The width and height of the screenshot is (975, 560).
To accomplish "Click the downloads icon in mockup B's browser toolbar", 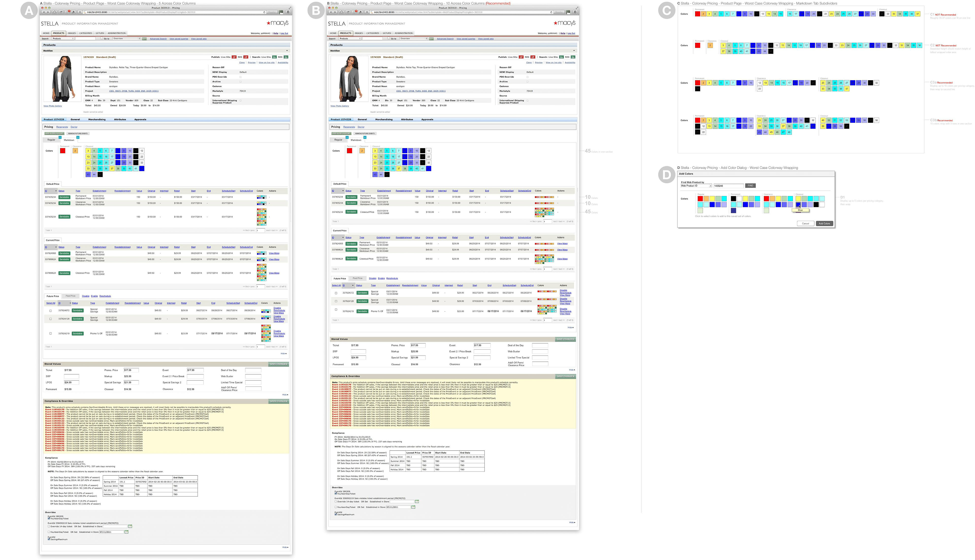I will tap(575, 12).
